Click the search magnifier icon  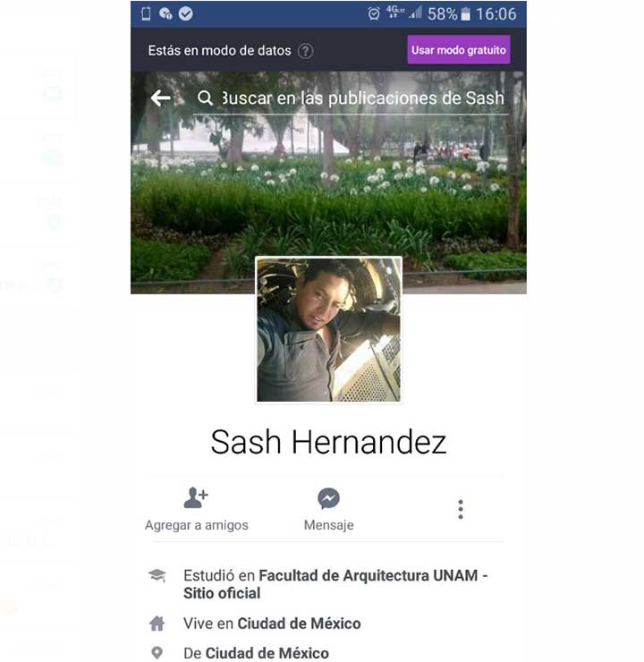205,98
